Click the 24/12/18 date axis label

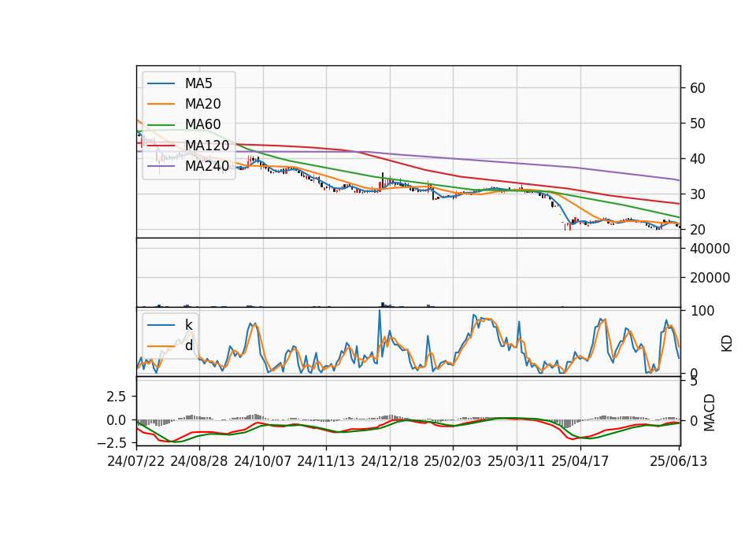pos(390,461)
